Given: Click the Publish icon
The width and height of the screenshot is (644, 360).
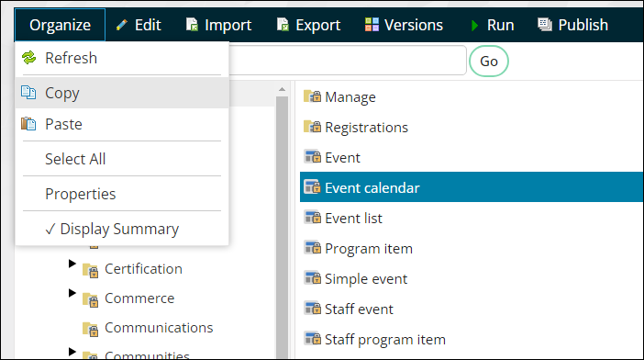Looking at the screenshot, I should coord(545,25).
